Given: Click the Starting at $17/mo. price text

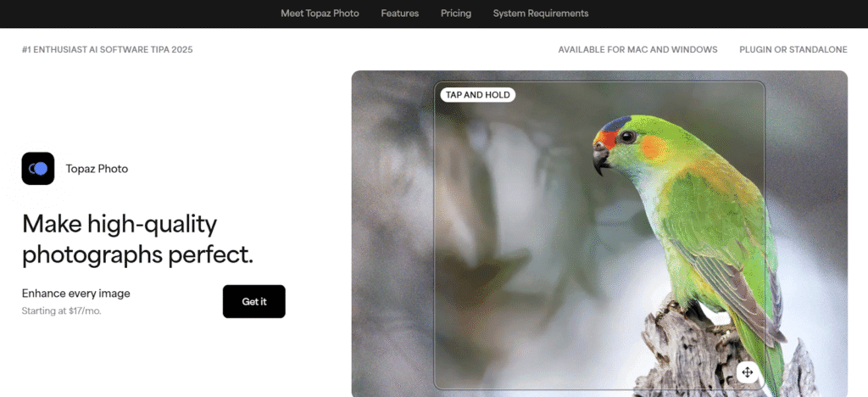Looking at the screenshot, I should [x=61, y=311].
